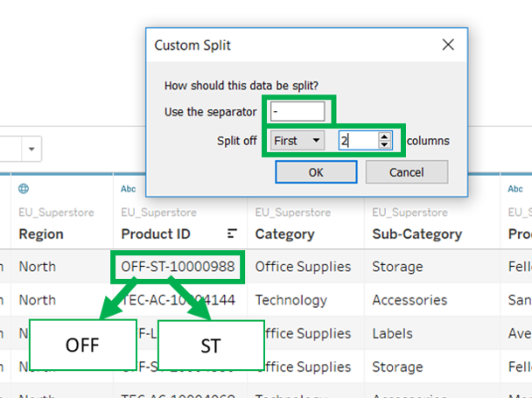Click the globe icon above Region

24,188
